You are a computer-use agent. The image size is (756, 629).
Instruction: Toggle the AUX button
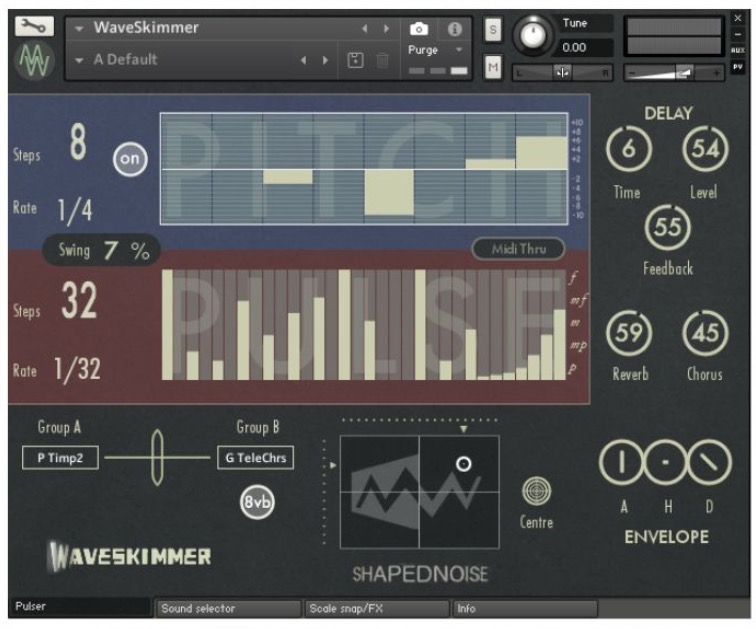point(738,50)
